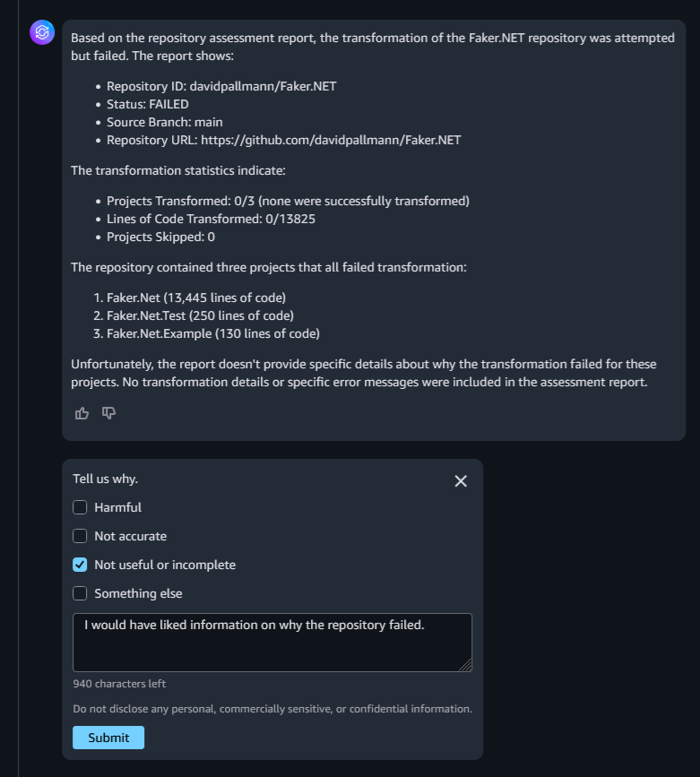
Task: Uncheck the Not useful or incomplete checkbox
Action: (x=80, y=565)
